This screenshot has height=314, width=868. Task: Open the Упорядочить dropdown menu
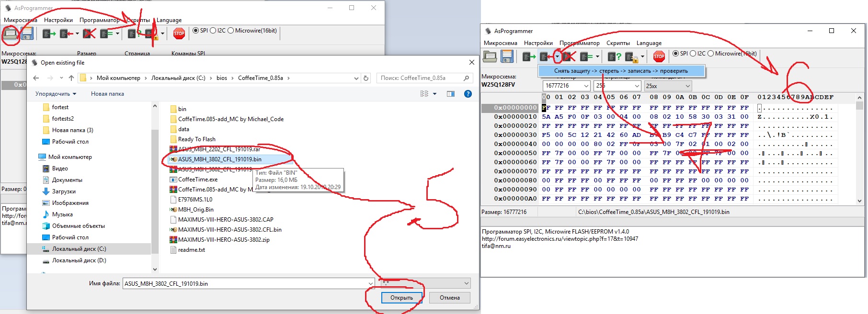coord(56,94)
